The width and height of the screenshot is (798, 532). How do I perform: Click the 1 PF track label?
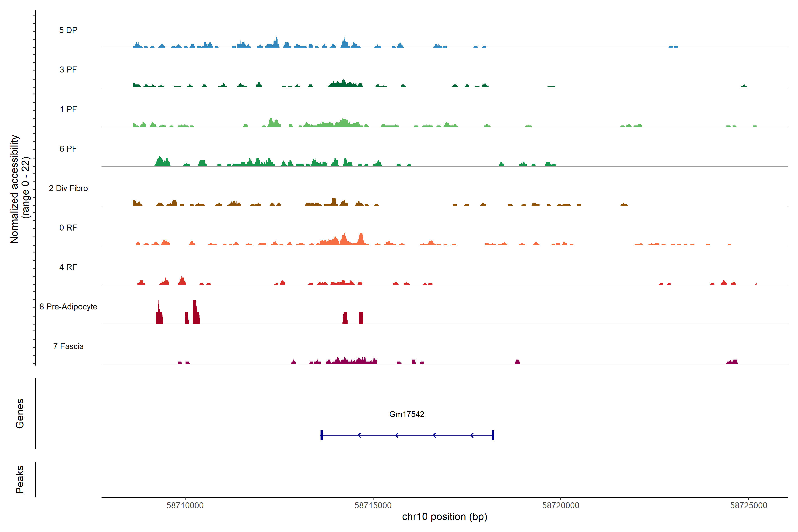point(68,109)
